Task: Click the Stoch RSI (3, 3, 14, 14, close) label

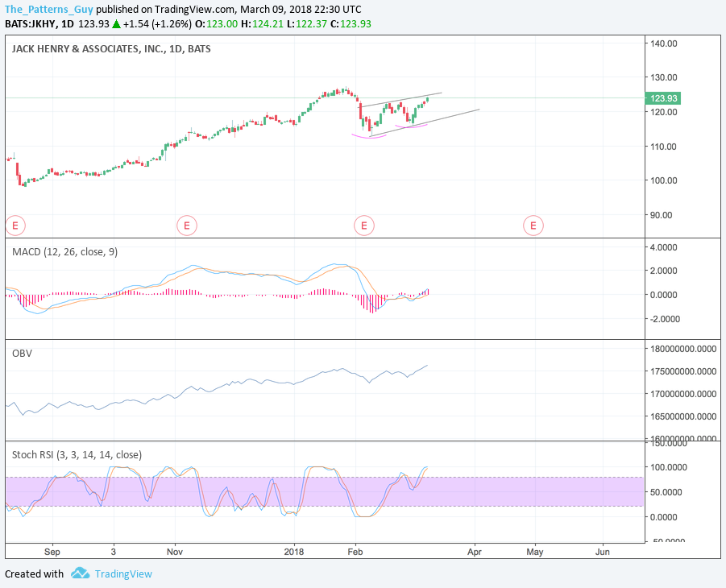Action: 77,454
